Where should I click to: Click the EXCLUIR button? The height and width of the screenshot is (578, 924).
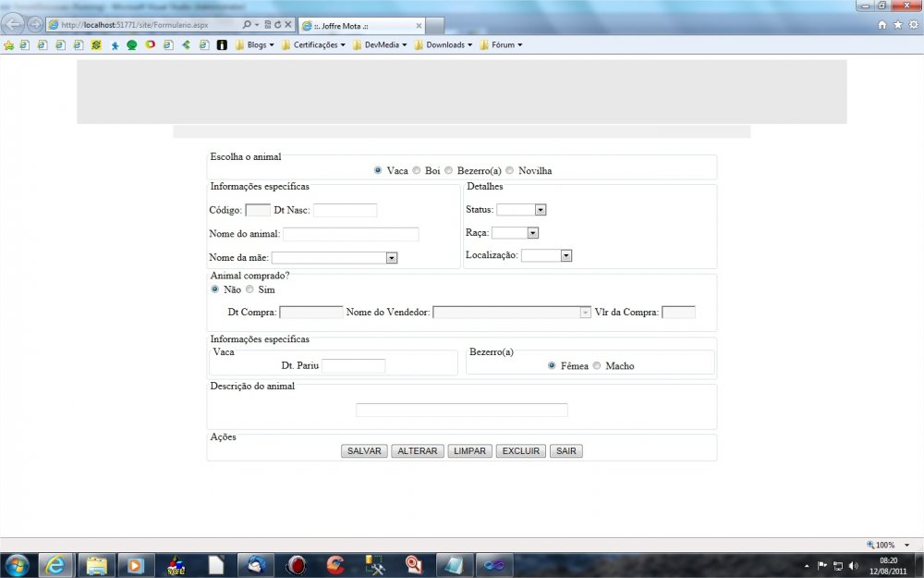pyautogui.click(x=520, y=451)
